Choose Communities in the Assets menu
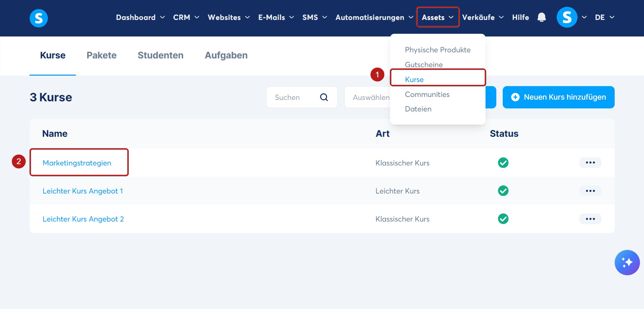The height and width of the screenshot is (309, 644). (x=427, y=95)
